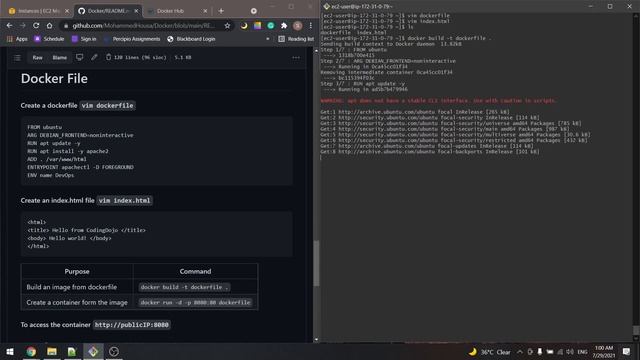Image resolution: width=640 pixels, height=360 pixels.
Task: Open the circular icon app in taskbar
Action: (114, 351)
